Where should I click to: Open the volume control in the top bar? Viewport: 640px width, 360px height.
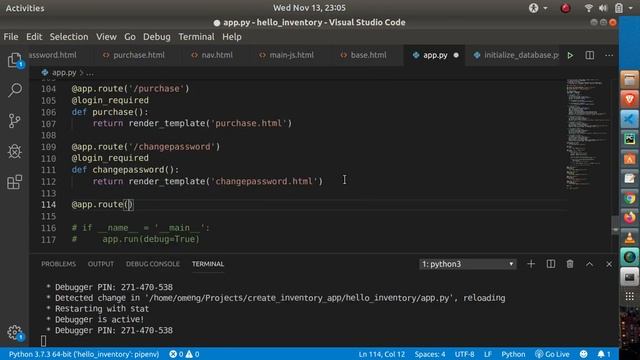(603, 8)
